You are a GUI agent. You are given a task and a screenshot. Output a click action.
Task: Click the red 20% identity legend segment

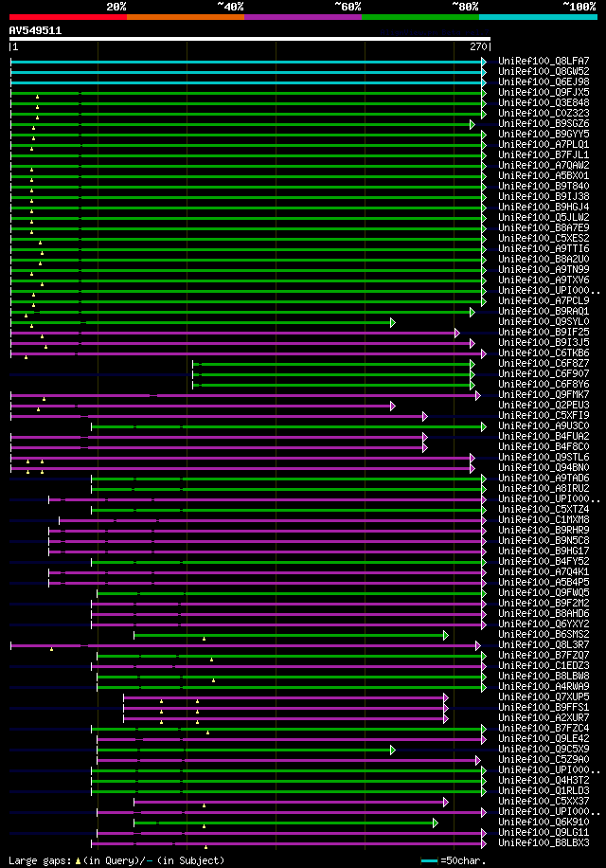(x=68, y=17)
